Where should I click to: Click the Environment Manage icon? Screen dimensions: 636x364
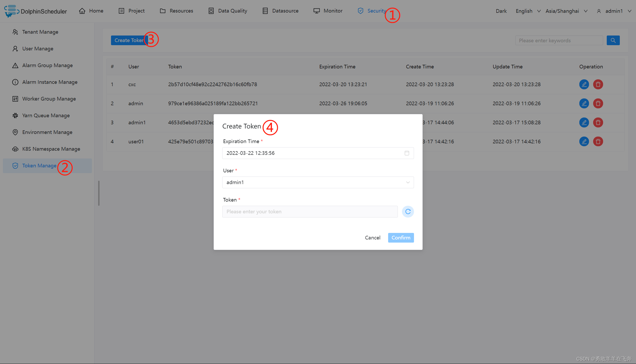click(x=14, y=132)
